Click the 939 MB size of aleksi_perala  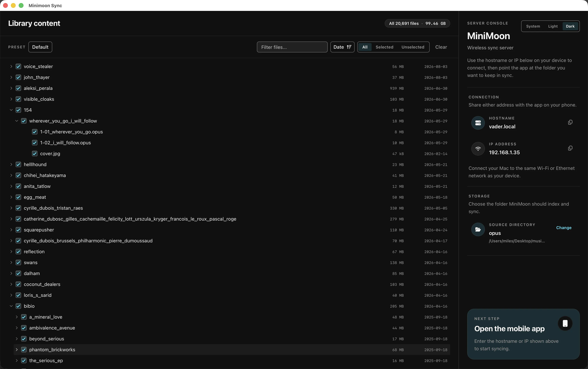pos(397,88)
